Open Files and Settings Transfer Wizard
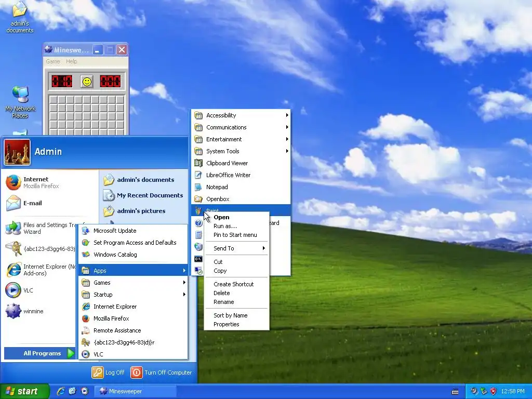 point(40,229)
